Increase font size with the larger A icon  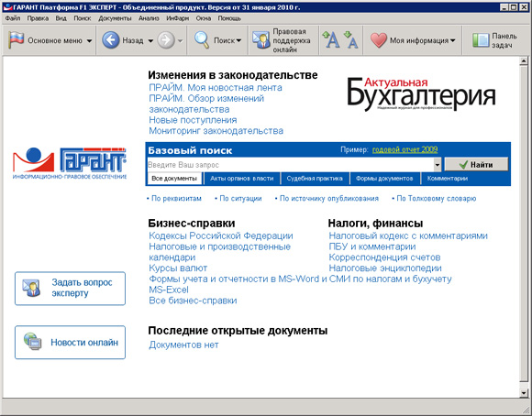pyautogui.click(x=331, y=39)
